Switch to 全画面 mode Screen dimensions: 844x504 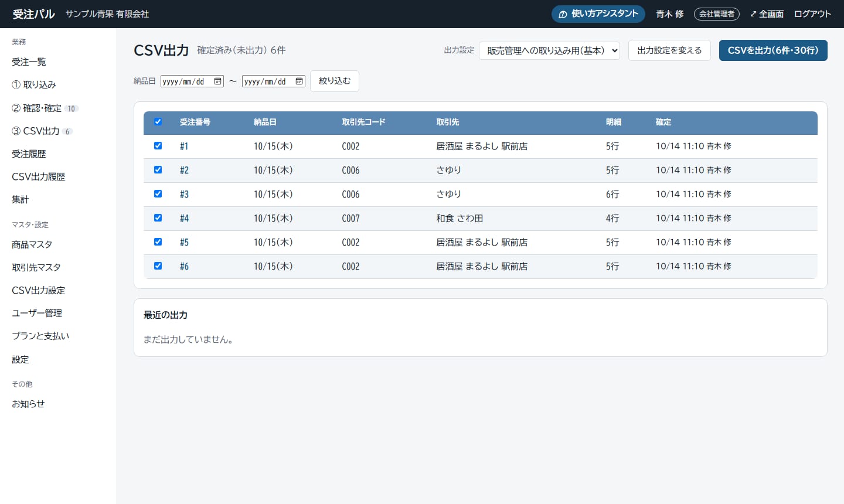[x=767, y=14]
